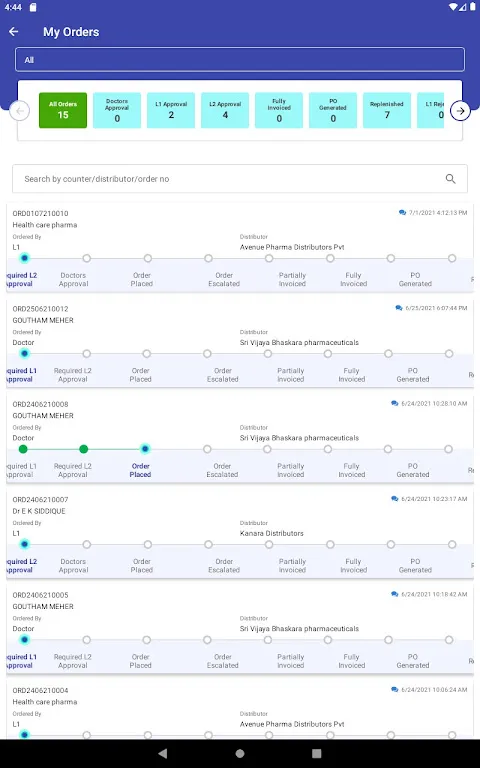Viewport: 480px width, 768px height.
Task: Tap the search magnifier icon
Action: (451, 179)
